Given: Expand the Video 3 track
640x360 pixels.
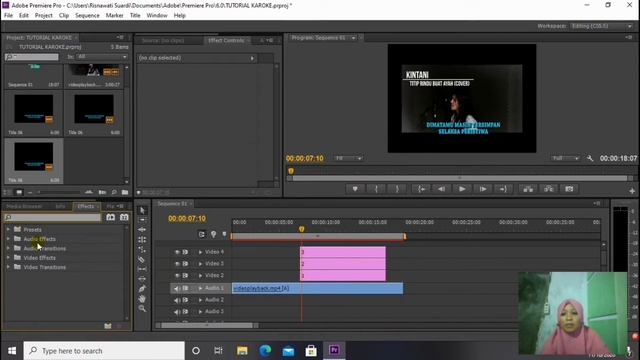Looking at the screenshot, I should [200, 264].
